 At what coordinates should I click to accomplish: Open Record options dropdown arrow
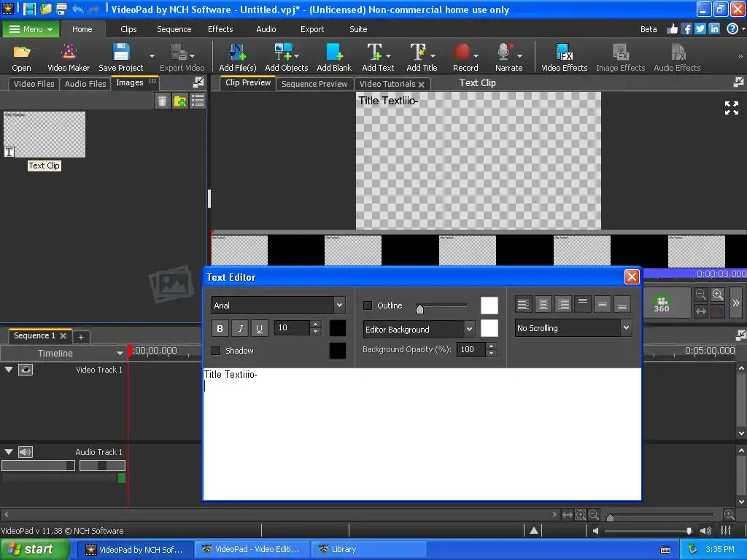[x=476, y=55]
